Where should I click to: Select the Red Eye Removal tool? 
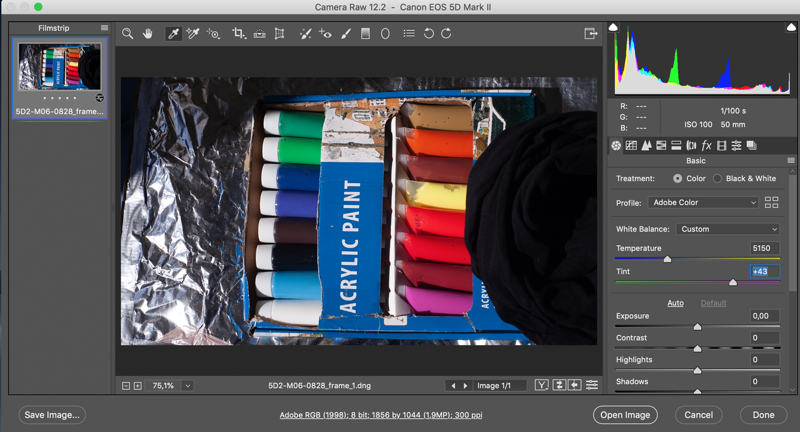pyautogui.click(x=325, y=34)
